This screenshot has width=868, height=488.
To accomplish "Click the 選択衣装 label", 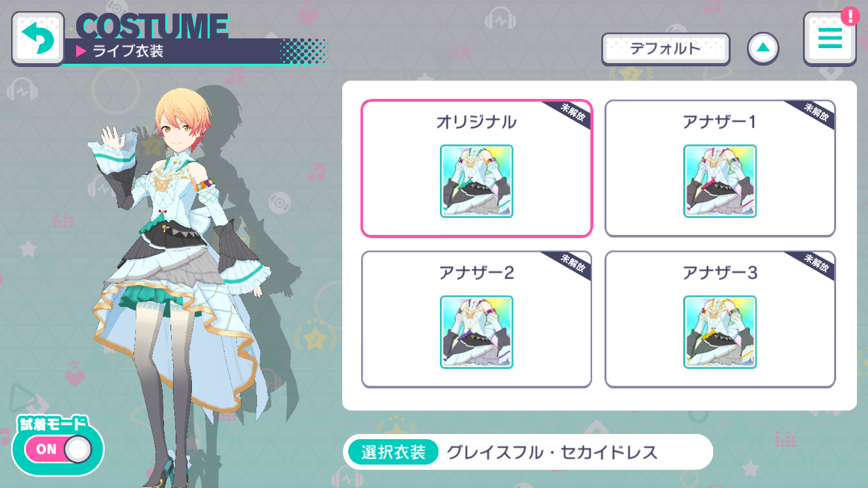I will [393, 452].
